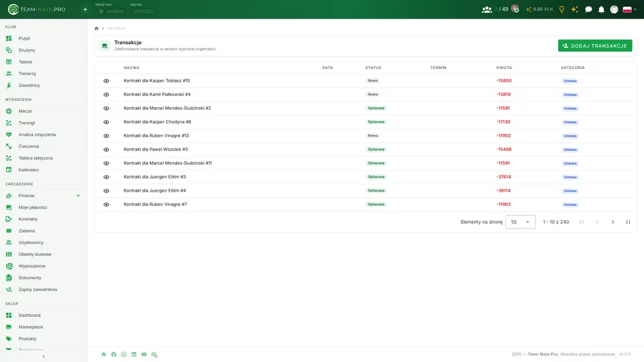This screenshot has width=644, height=362.
Task: Click the -38114 amount cell
Action: 503,190
